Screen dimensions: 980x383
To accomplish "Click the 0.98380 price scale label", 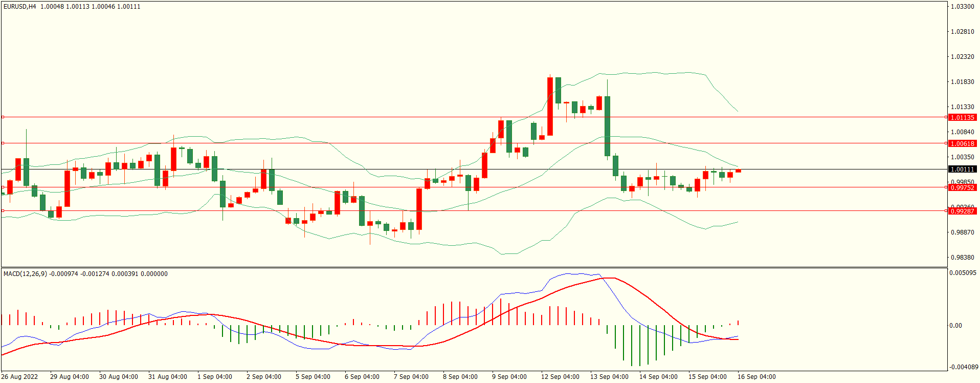I will click(962, 258).
